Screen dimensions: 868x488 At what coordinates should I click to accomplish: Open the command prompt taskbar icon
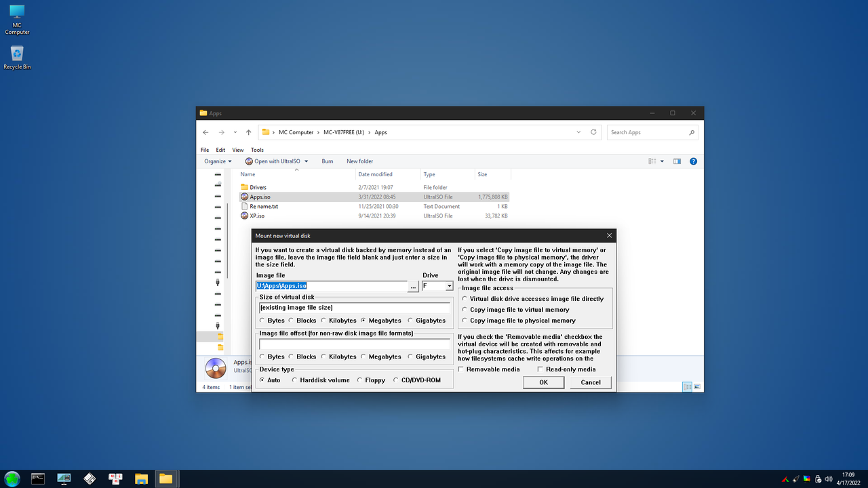39,479
